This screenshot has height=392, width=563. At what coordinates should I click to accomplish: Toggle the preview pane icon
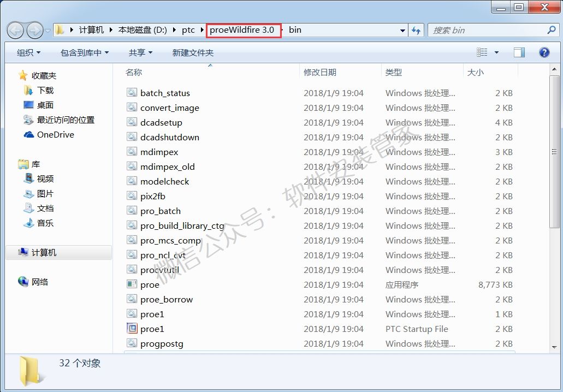pos(519,52)
